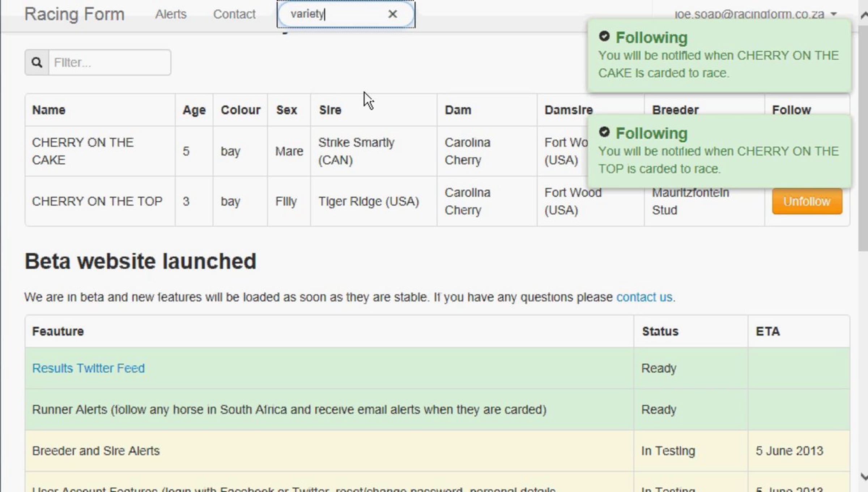Click the Follow column header

[x=791, y=110]
